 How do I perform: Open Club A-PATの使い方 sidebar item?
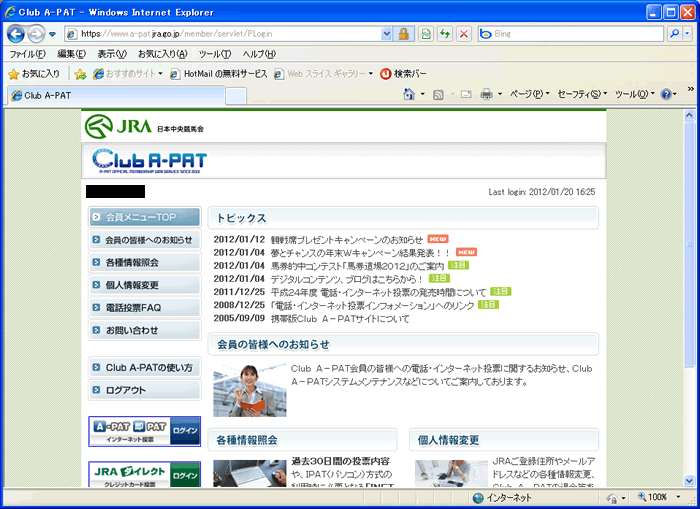(145, 368)
